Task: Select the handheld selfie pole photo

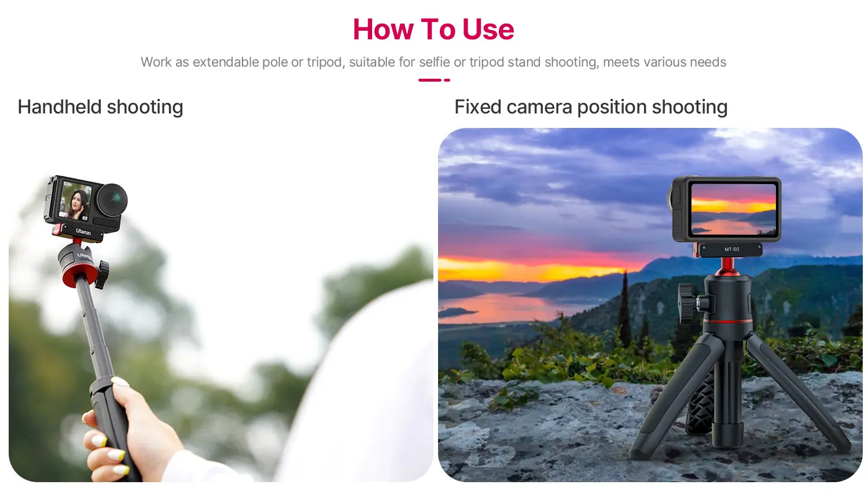Action: 220,305
